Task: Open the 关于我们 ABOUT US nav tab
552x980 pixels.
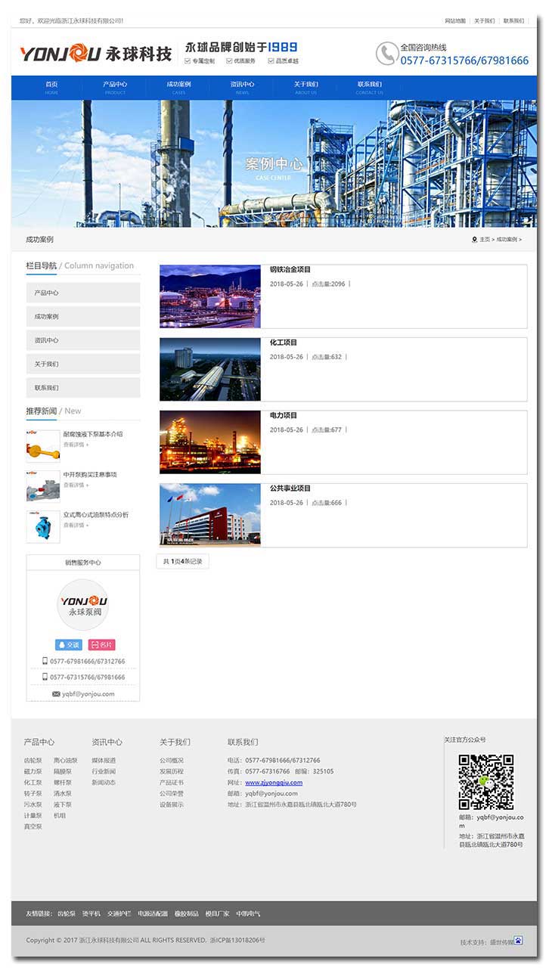Action: (x=305, y=88)
